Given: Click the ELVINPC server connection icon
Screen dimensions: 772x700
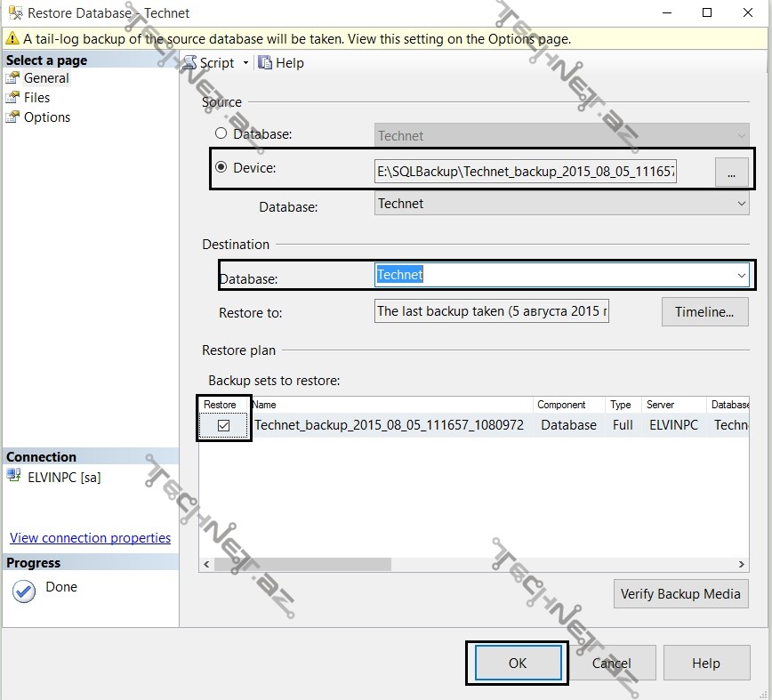Looking at the screenshot, I should point(13,477).
